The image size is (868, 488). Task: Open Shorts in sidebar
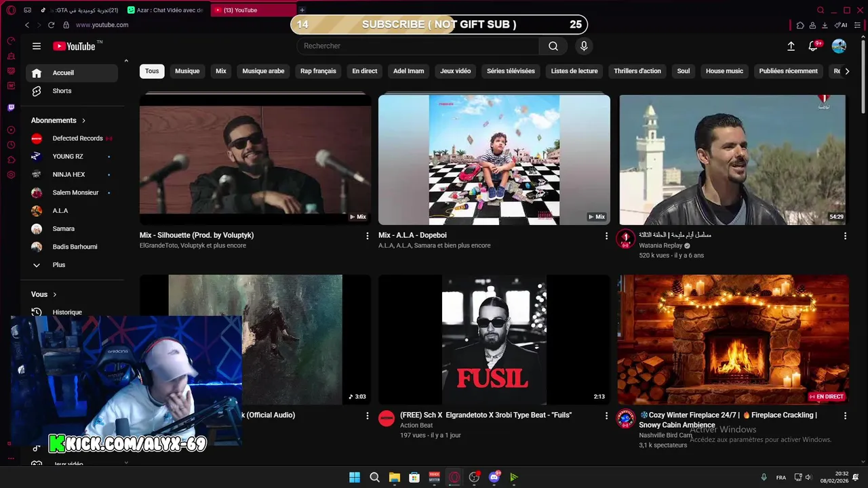coord(72,91)
